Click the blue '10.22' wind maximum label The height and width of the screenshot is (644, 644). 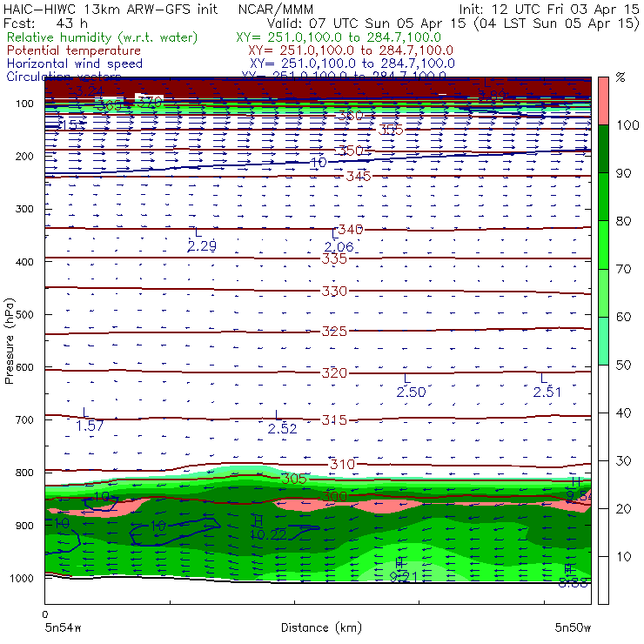(x=268, y=534)
